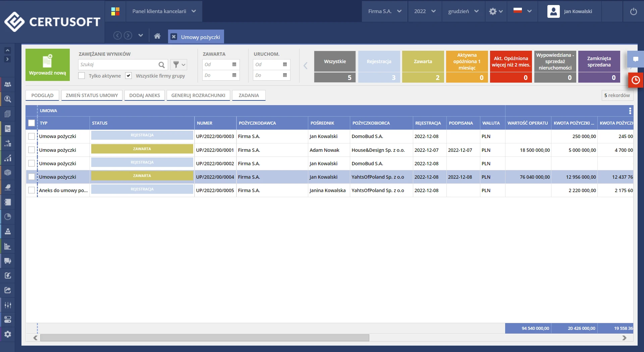Viewport: 644px width, 352px height.
Task: Check the row UP/2022/00/0004 checkbox
Action: [32, 177]
